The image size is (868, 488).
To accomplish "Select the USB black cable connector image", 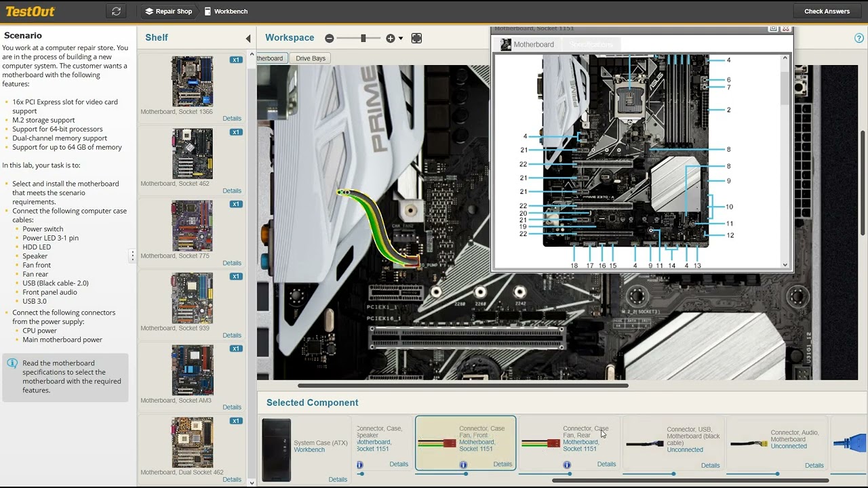I will [x=644, y=445].
